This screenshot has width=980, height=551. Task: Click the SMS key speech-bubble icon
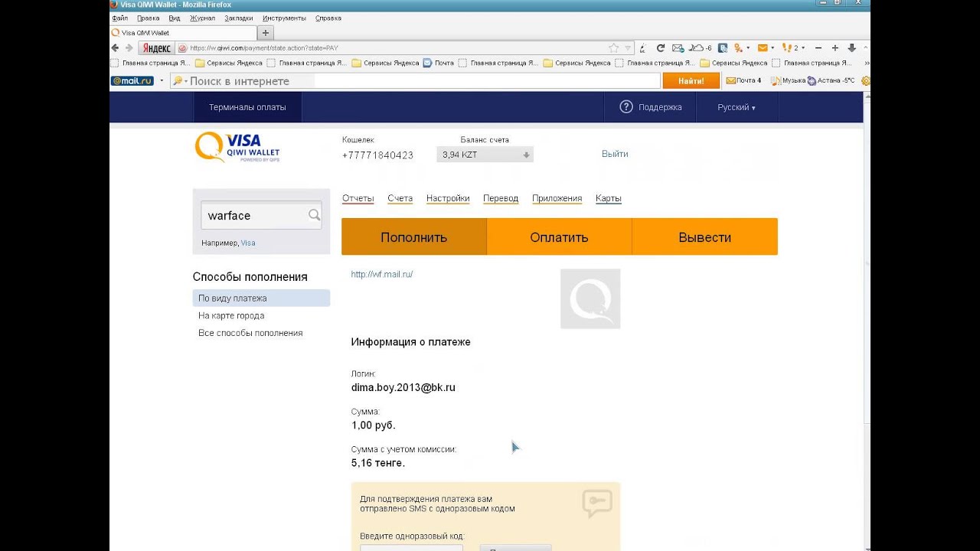[x=597, y=503]
